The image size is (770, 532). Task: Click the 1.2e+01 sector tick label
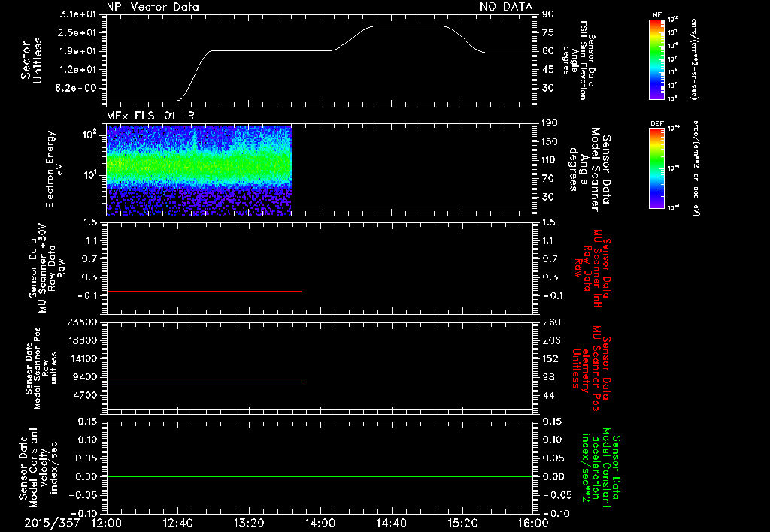pyautogui.click(x=77, y=70)
